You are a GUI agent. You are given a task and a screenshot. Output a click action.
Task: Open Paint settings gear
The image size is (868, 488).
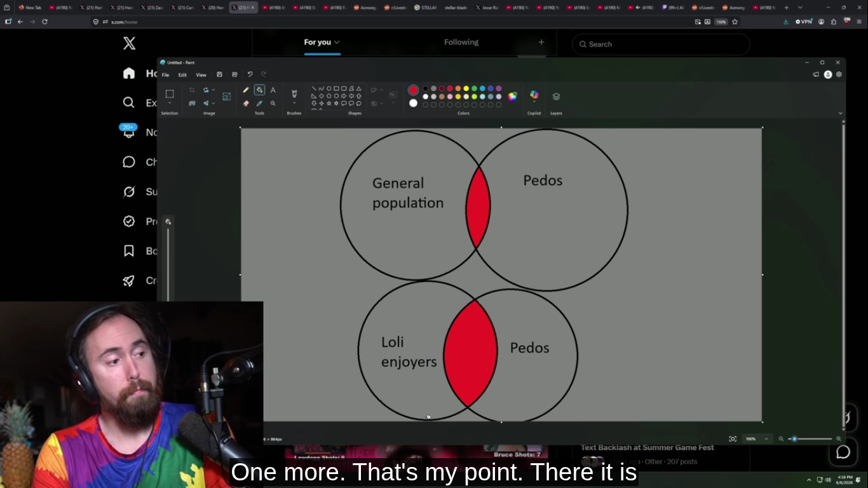pos(839,74)
